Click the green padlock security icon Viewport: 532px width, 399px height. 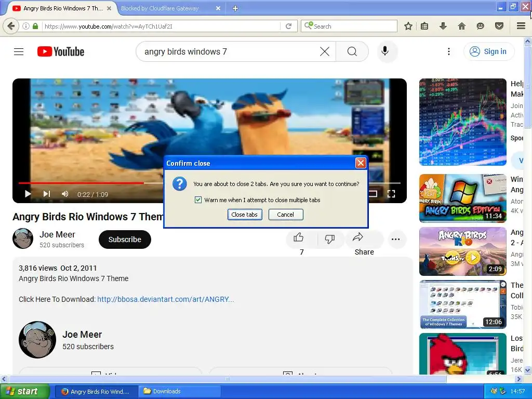(35, 26)
